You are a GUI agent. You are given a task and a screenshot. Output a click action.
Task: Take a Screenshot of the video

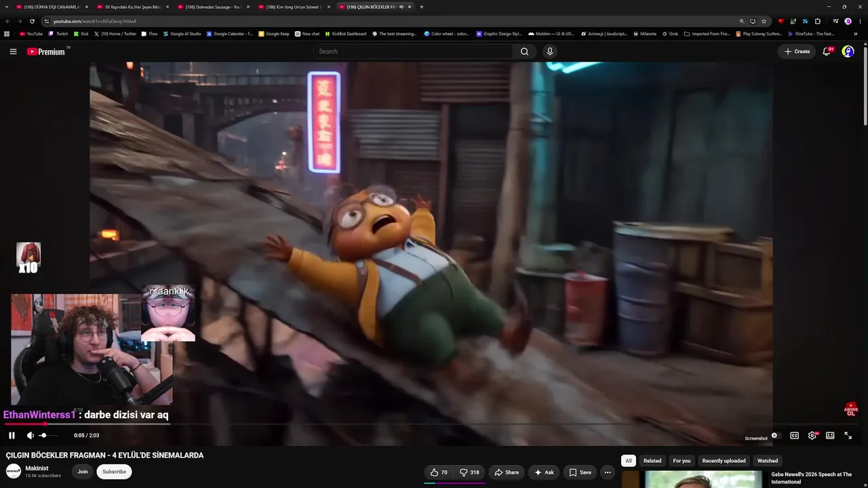point(756,439)
